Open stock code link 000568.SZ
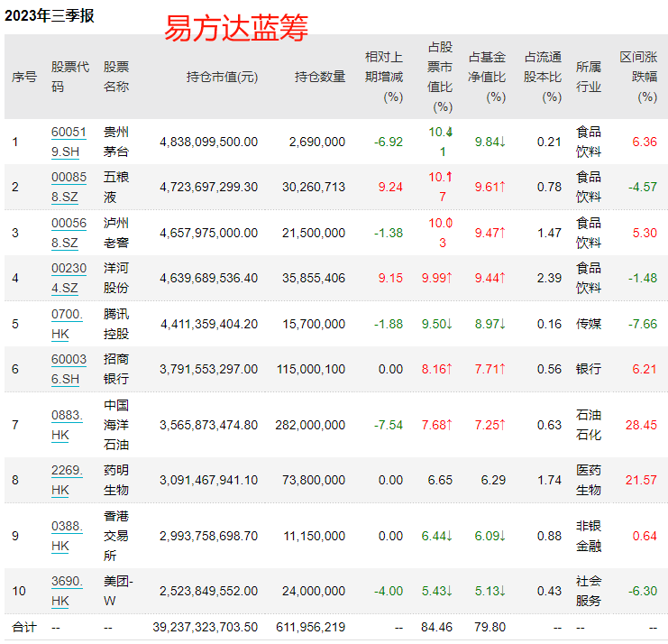Screen dimensions: 668x644 pyautogui.click(x=69, y=233)
